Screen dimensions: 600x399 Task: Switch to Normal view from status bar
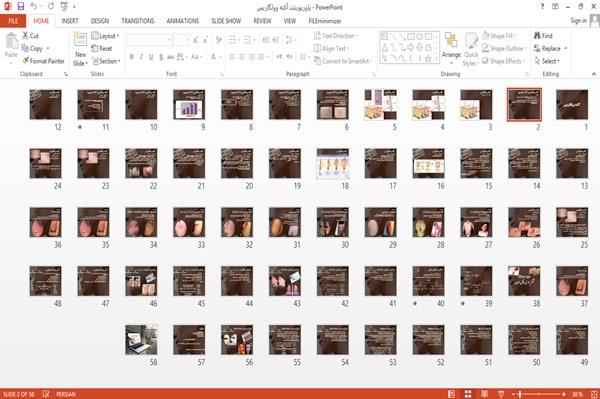pos(452,394)
